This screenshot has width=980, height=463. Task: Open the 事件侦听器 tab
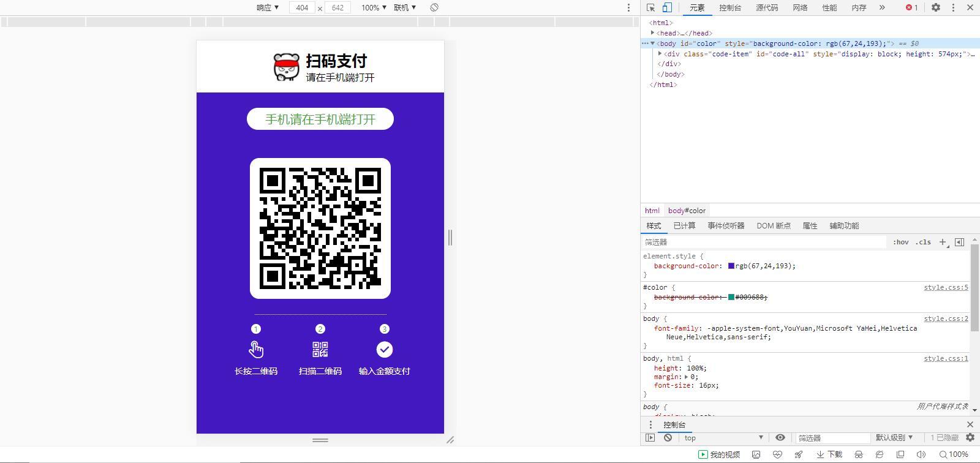click(x=726, y=226)
